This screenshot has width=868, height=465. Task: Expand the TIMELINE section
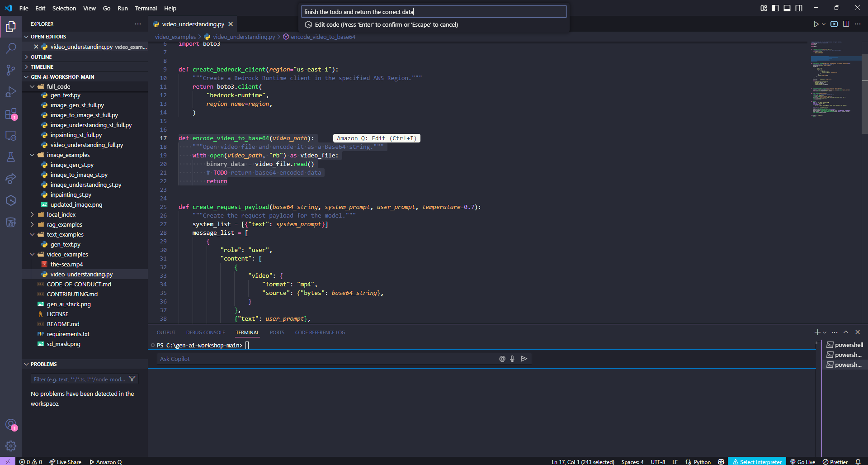(42, 67)
